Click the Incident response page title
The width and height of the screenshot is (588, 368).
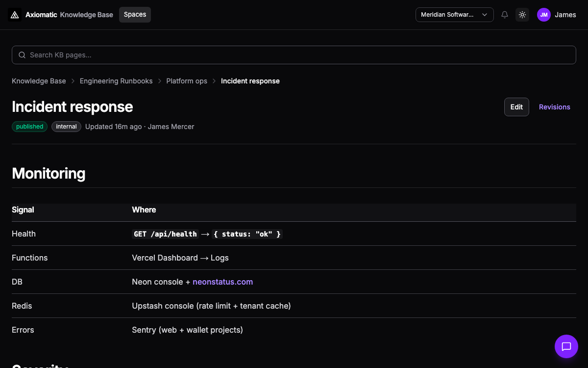point(73,106)
